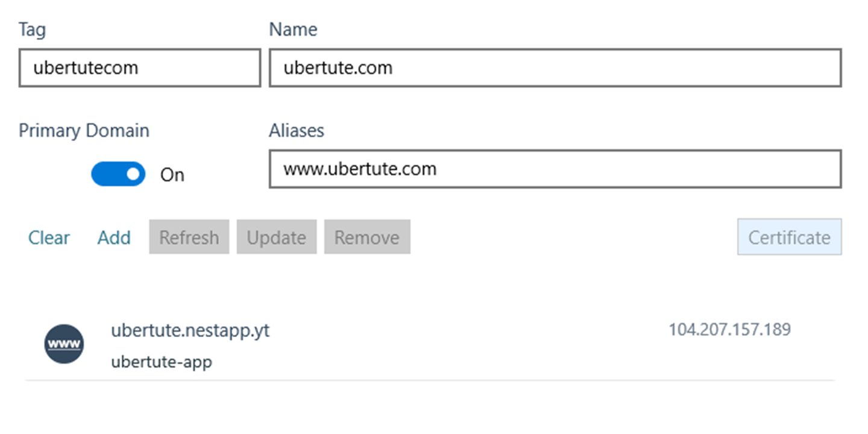This screenshot has height=434, width=868.
Task: Click the On label beside the switch
Action: pos(172,175)
